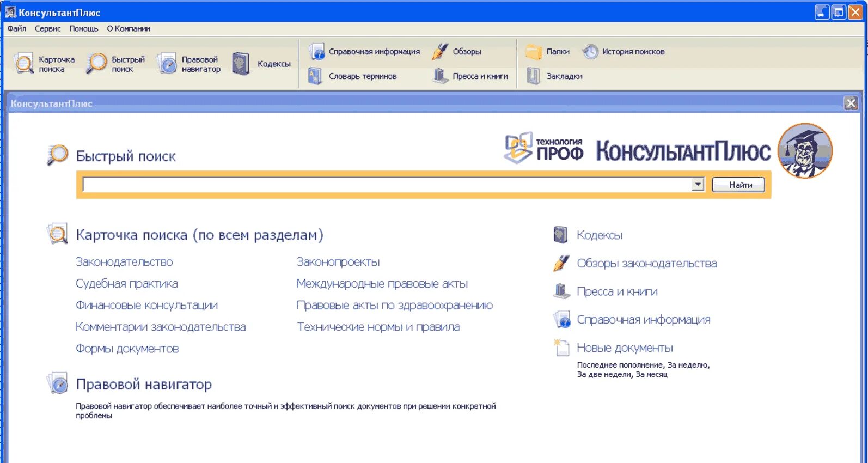This screenshot has height=463, width=868.
Task: Open Законопроекты link
Action: tap(338, 262)
